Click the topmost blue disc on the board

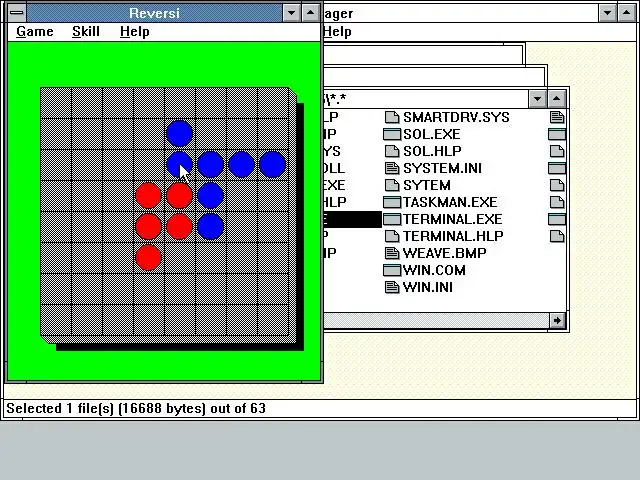(180, 133)
